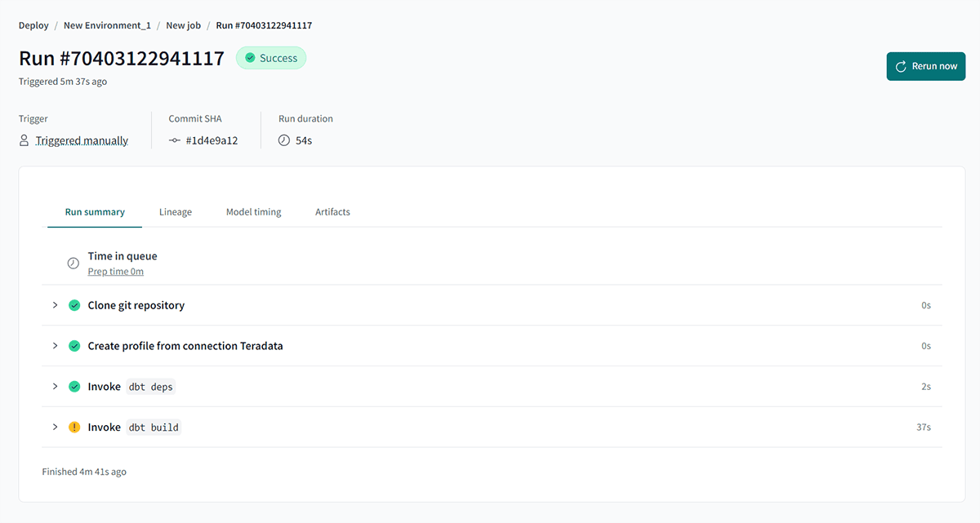Open the Model timing tab

tap(253, 212)
